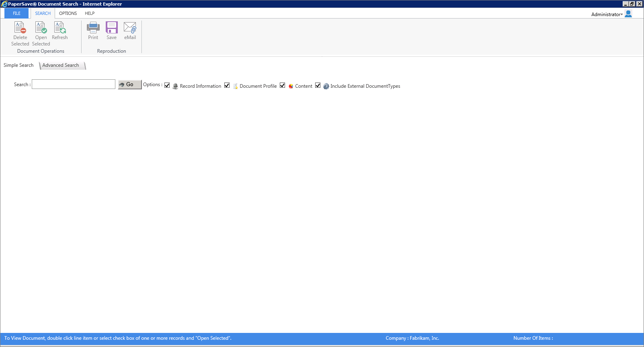Click the To View Document hint text

[118, 338]
